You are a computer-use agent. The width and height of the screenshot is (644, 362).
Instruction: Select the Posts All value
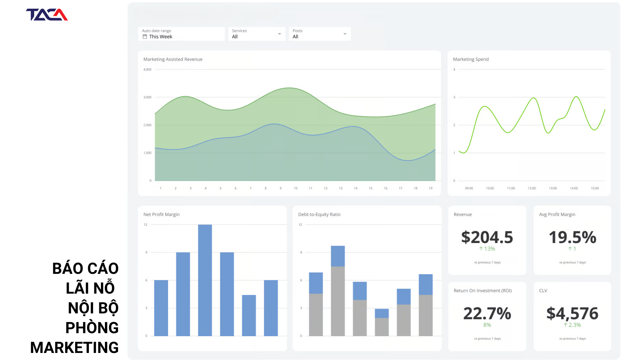pyautogui.click(x=295, y=37)
